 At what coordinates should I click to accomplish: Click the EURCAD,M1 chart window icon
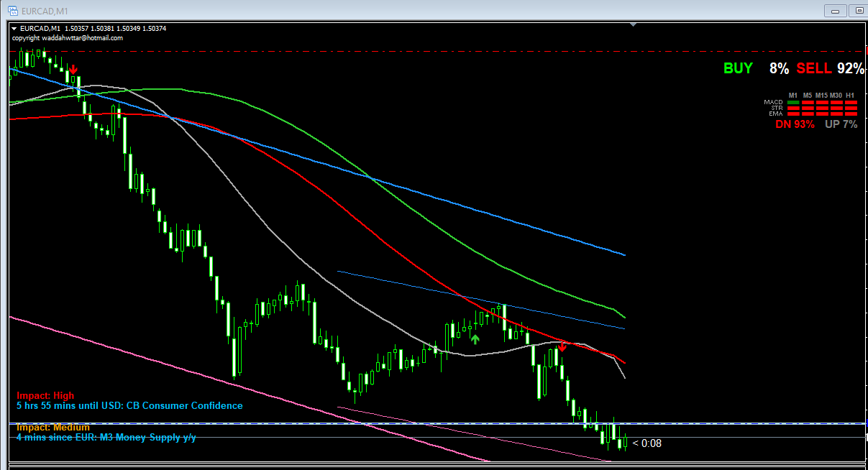(x=14, y=10)
